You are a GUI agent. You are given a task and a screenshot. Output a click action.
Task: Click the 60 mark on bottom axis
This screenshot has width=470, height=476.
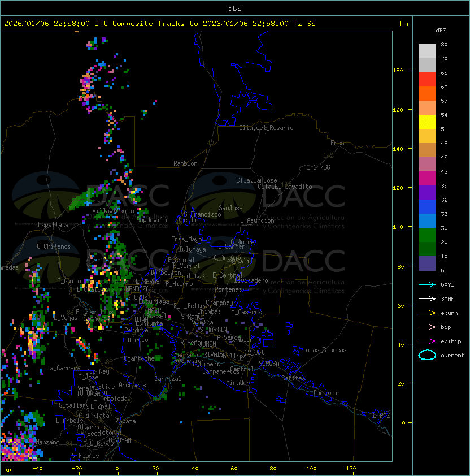234,469
